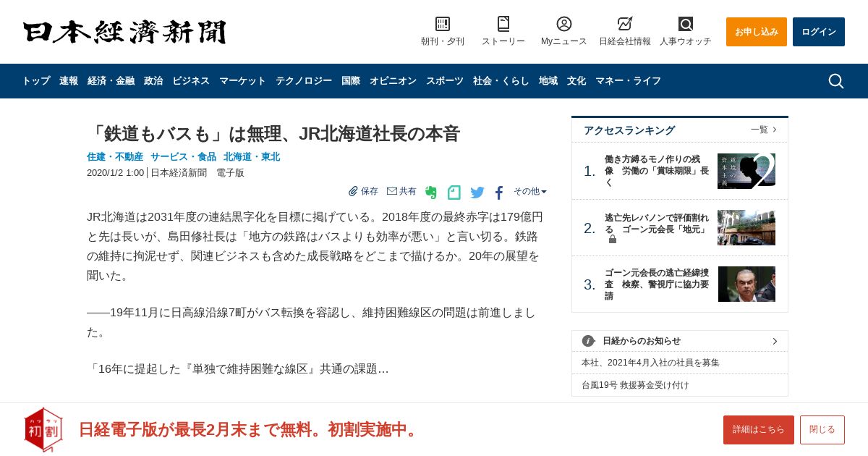Open the 日経からのお知らせ chevron arrow
868x456 pixels.
(775, 341)
